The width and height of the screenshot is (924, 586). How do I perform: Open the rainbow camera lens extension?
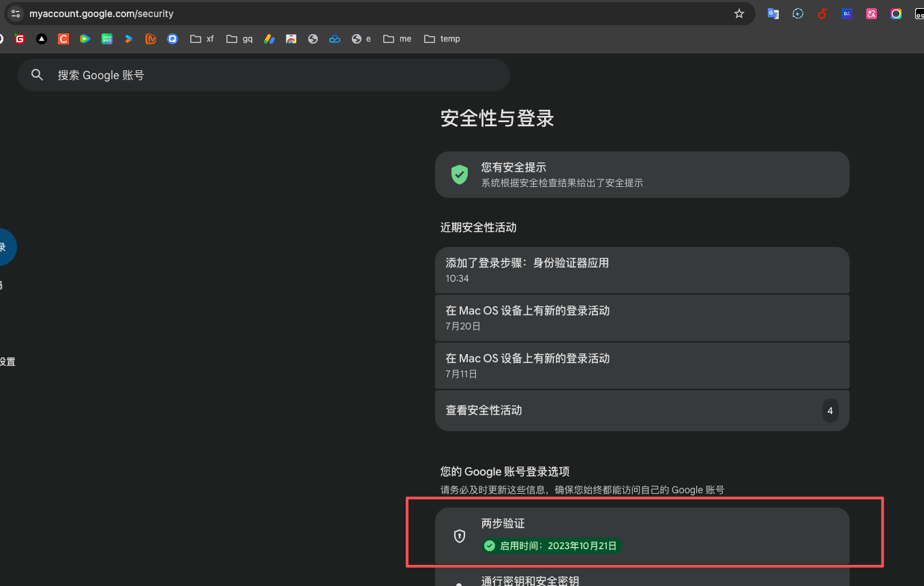point(896,14)
